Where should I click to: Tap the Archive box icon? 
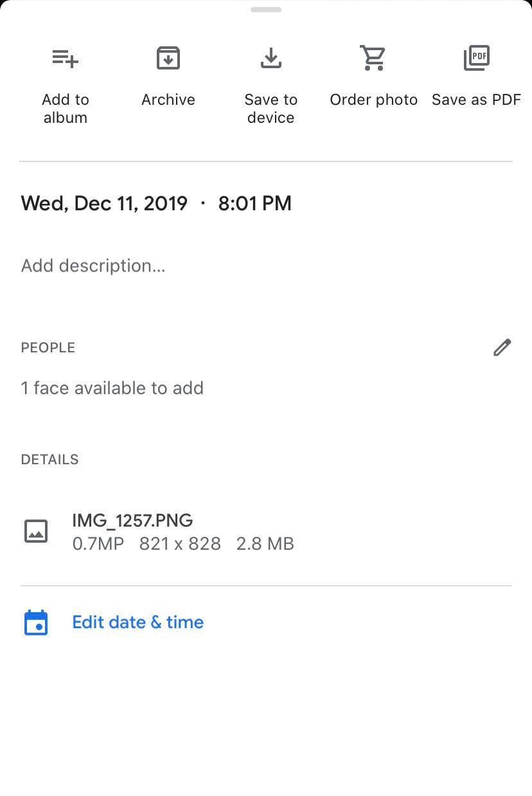[168, 58]
